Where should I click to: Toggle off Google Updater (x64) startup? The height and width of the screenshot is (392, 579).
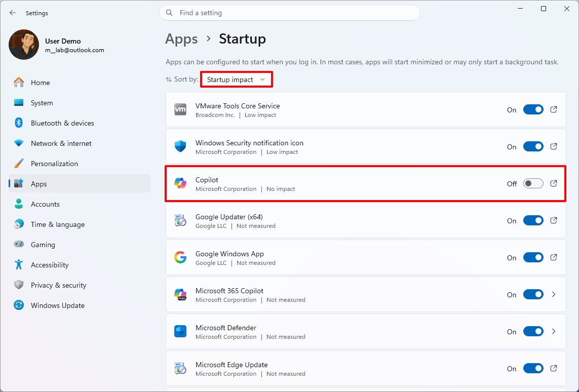pyautogui.click(x=533, y=220)
